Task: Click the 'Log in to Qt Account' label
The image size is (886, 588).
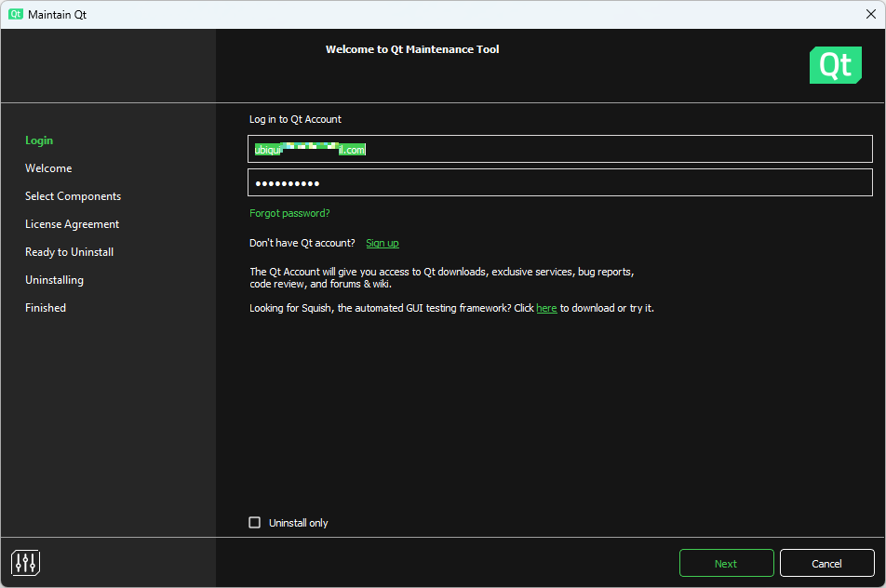Action: 296,119
